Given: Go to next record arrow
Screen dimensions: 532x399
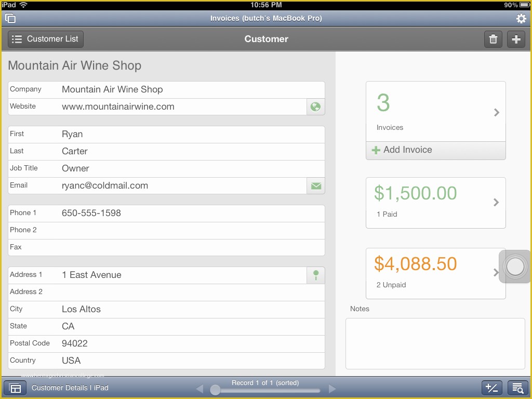Looking at the screenshot, I should coord(332,389).
